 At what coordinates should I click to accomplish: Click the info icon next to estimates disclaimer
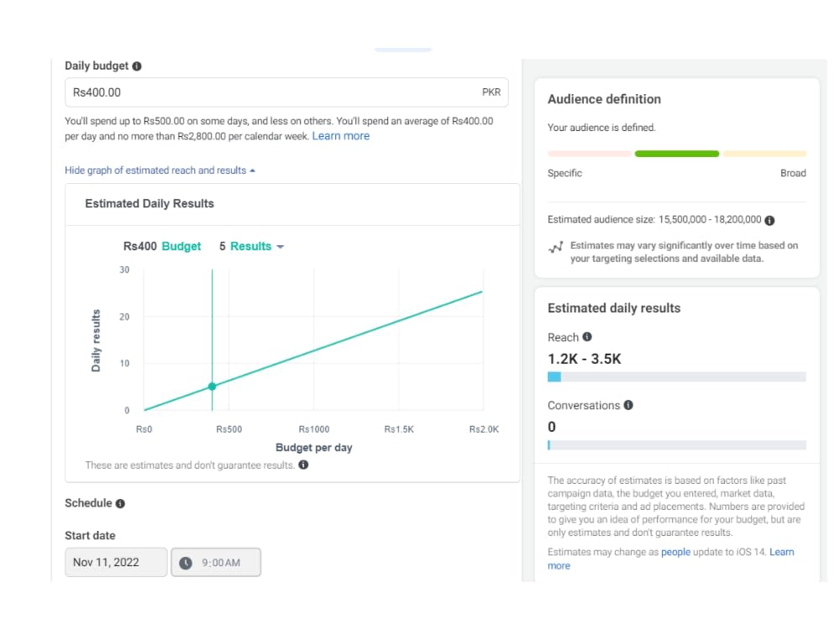pyautogui.click(x=302, y=464)
